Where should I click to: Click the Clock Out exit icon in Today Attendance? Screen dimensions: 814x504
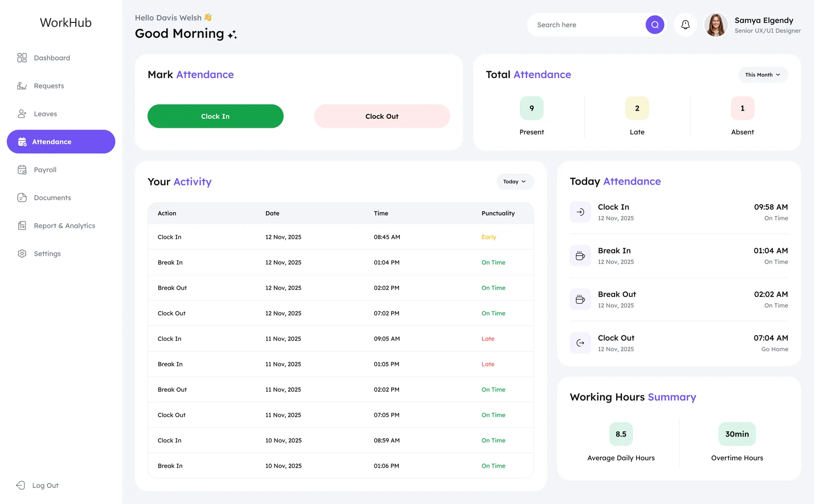click(580, 343)
